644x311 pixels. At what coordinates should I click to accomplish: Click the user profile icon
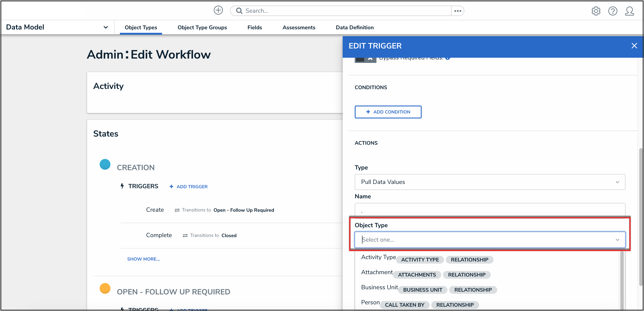click(629, 11)
